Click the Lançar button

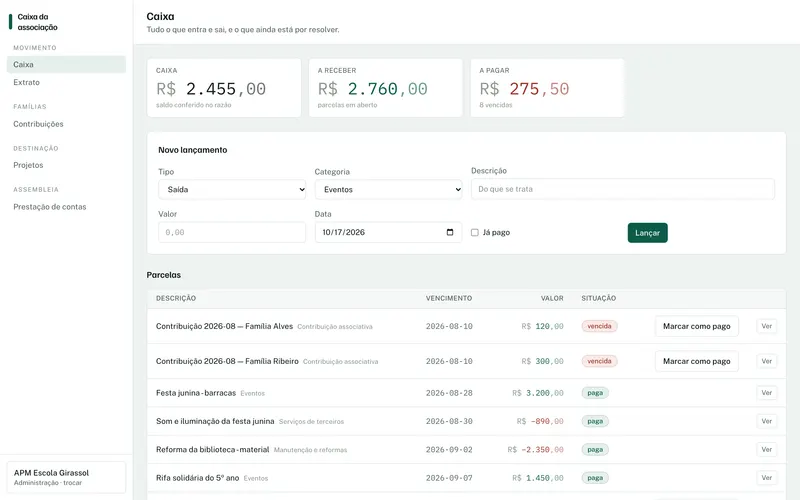[x=647, y=233]
